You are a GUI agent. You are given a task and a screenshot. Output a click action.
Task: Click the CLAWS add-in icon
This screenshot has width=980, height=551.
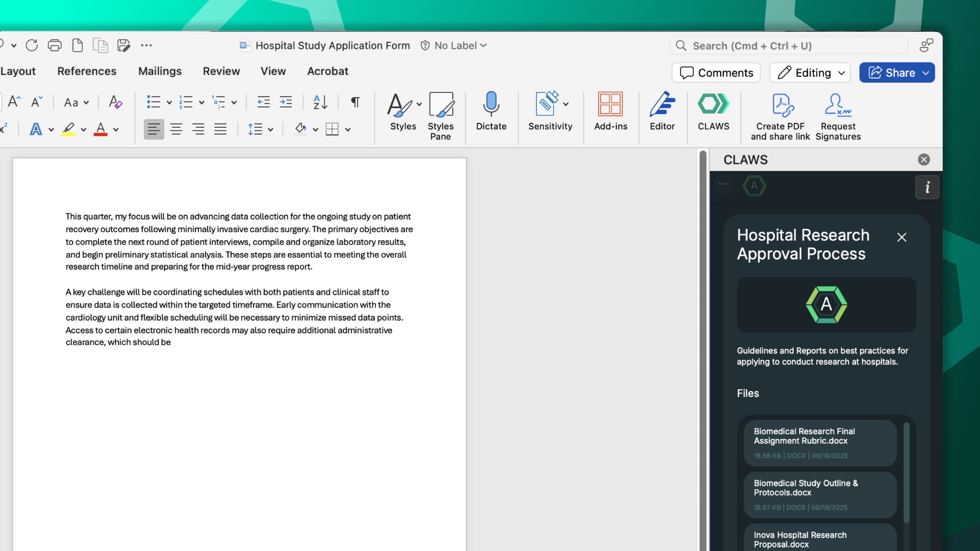click(713, 104)
